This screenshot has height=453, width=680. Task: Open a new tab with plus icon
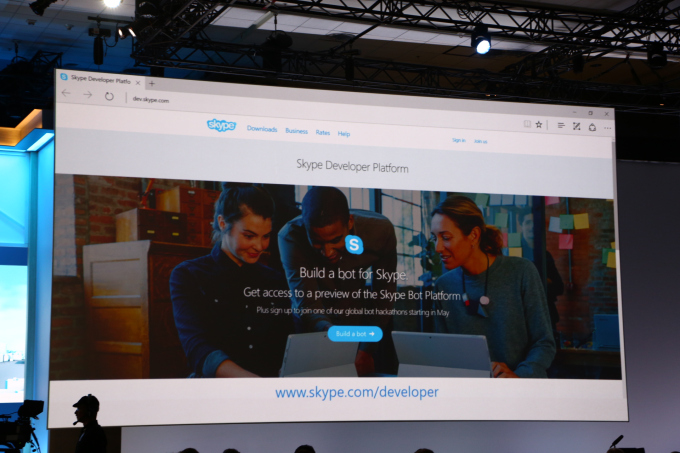(152, 83)
